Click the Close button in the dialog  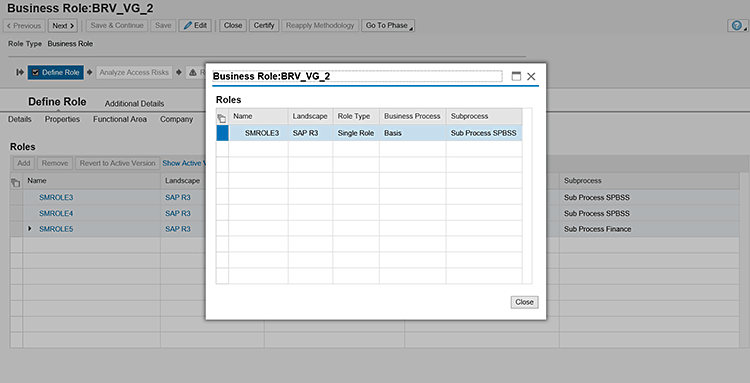tap(524, 302)
